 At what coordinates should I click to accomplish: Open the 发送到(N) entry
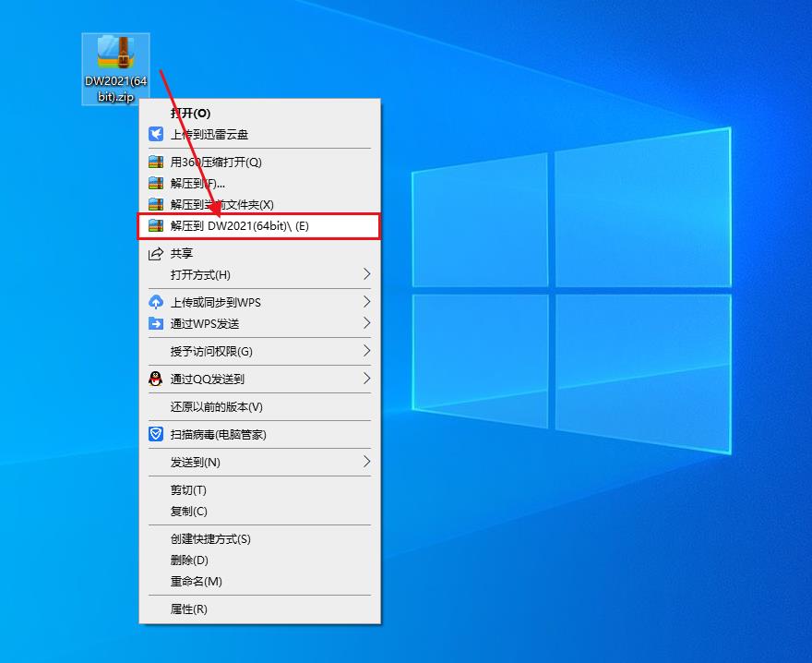(x=260, y=462)
